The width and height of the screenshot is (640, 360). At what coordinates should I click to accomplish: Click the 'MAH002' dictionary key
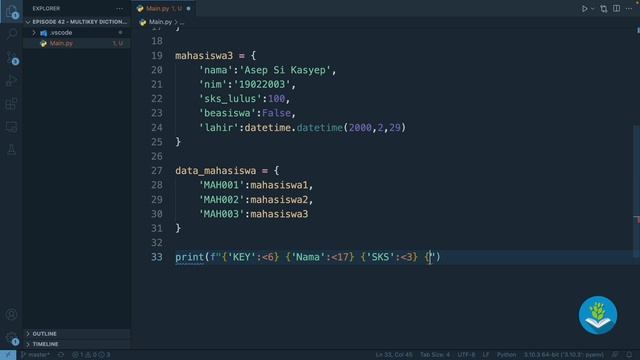(221, 200)
